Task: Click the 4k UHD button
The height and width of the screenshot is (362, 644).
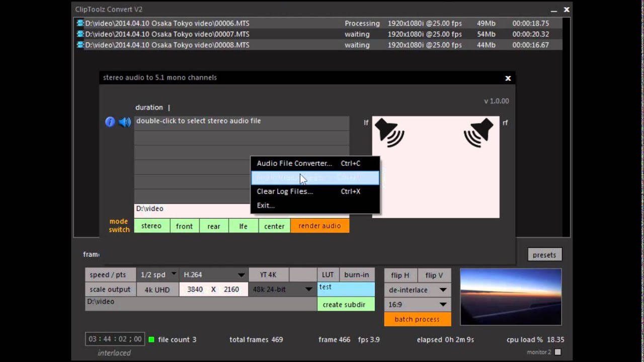Action: click(x=157, y=289)
